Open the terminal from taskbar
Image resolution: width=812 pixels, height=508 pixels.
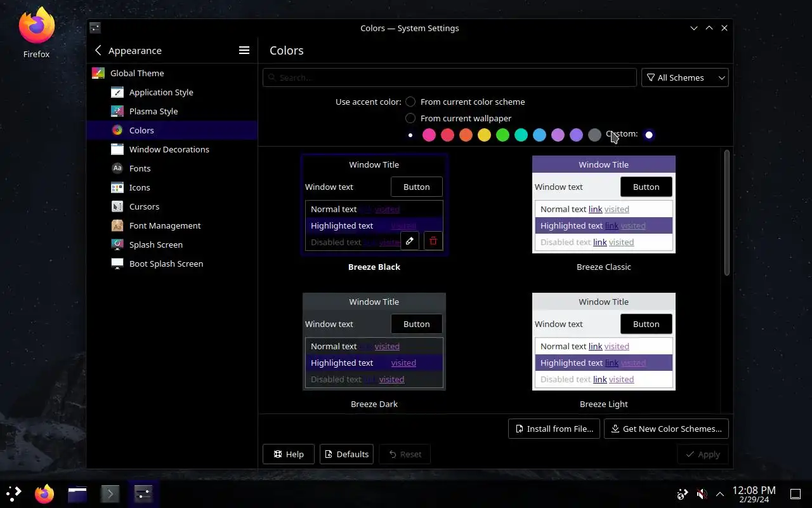tap(110, 493)
